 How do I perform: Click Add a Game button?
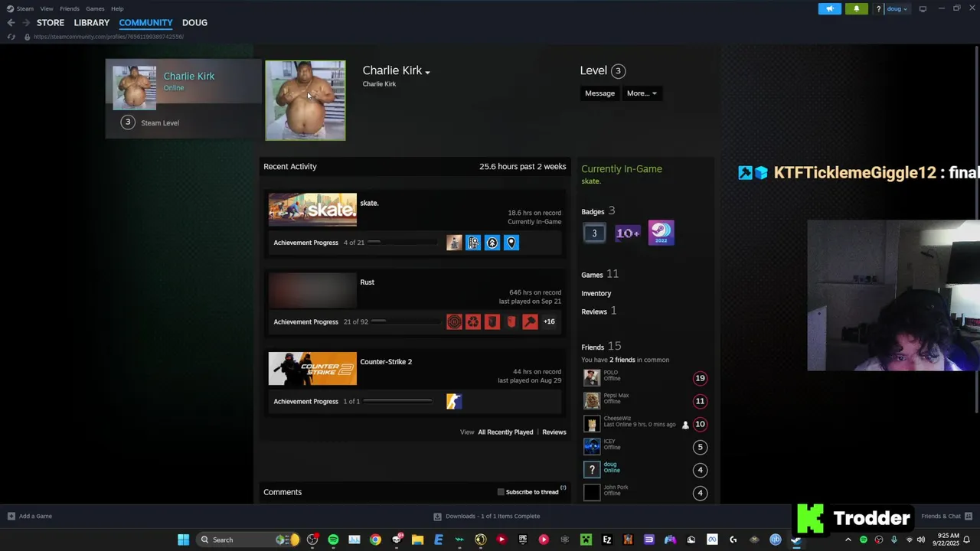pyautogui.click(x=30, y=517)
